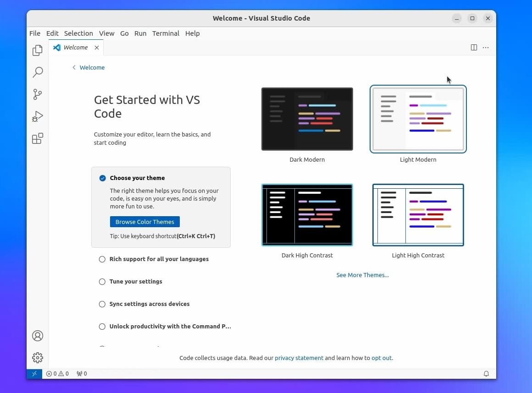
Task: Open the Extensions view icon
Action: [x=37, y=138]
